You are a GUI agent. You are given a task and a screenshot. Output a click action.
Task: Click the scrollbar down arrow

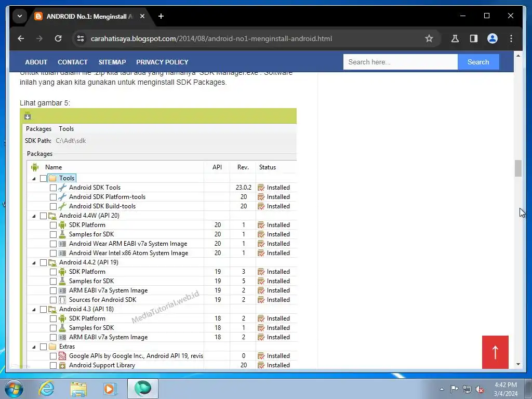(518, 364)
